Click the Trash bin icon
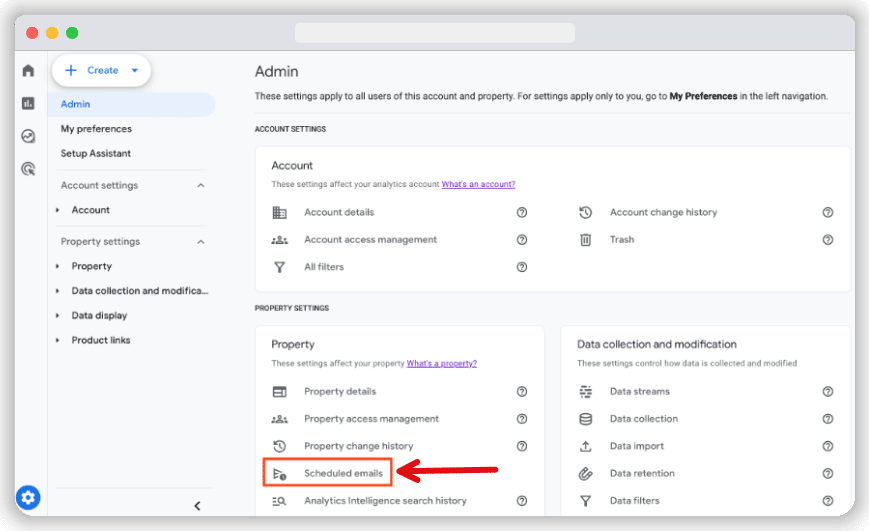Screen dimensions: 869x531 tap(585, 239)
